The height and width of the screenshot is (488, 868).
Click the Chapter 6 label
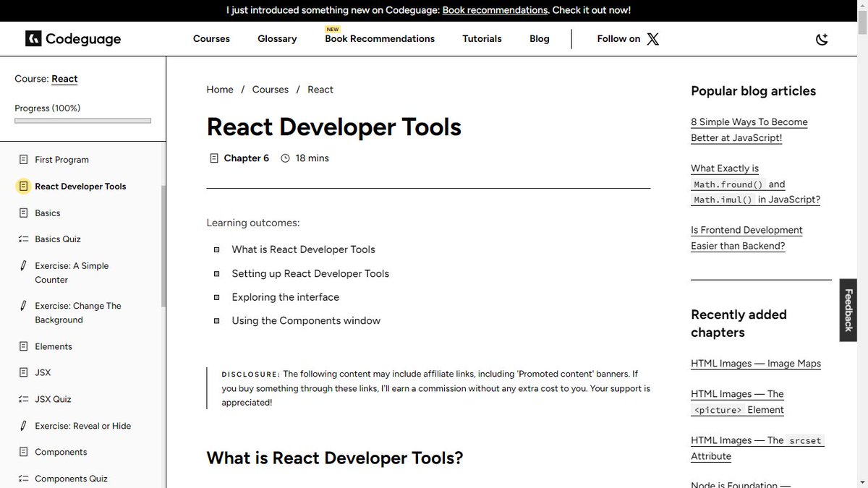(x=246, y=158)
